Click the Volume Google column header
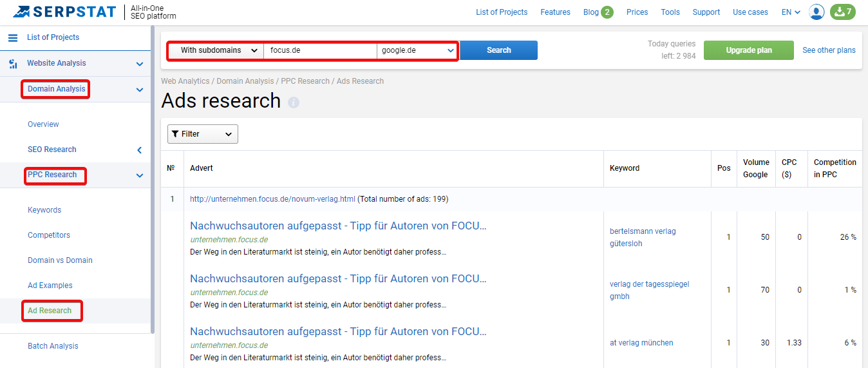 coord(756,168)
